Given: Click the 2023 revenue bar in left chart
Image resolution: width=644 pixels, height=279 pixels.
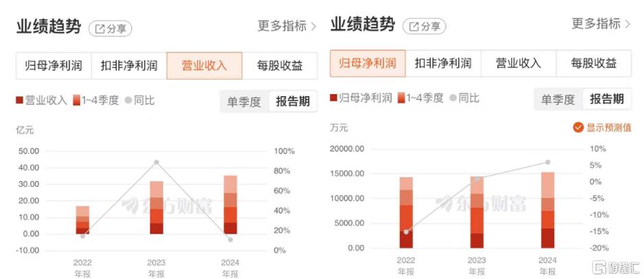Looking at the screenshot, I should click(157, 208).
